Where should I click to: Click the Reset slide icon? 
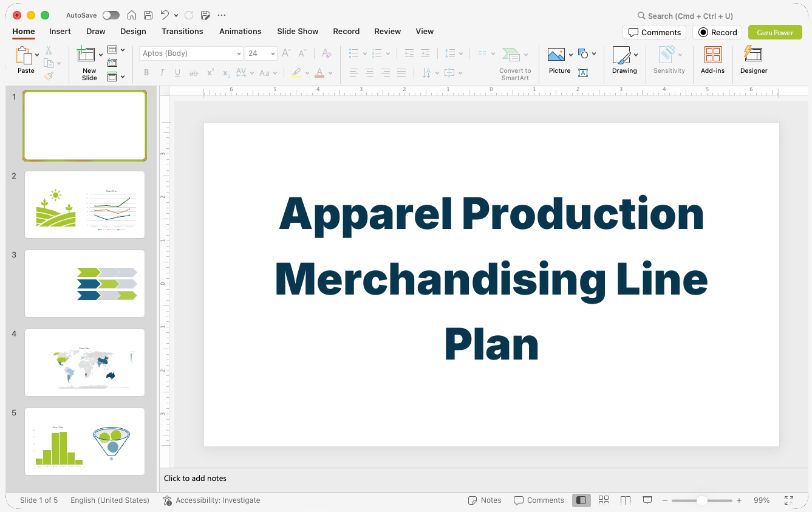point(112,63)
